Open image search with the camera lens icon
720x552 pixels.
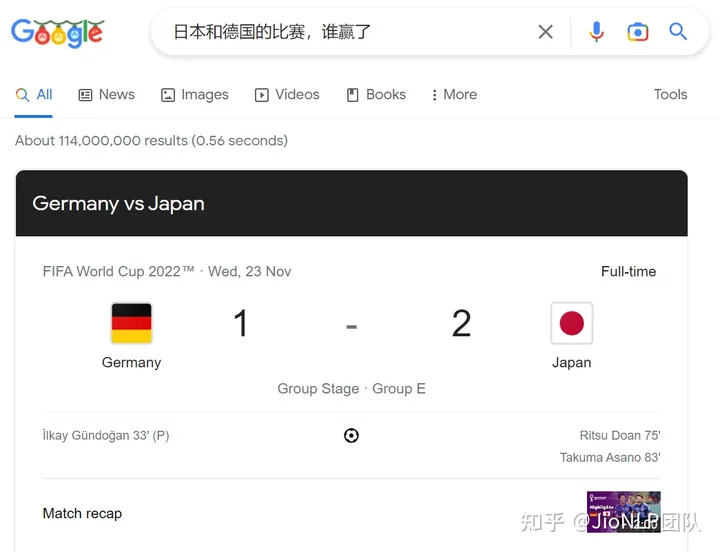(x=638, y=32)
